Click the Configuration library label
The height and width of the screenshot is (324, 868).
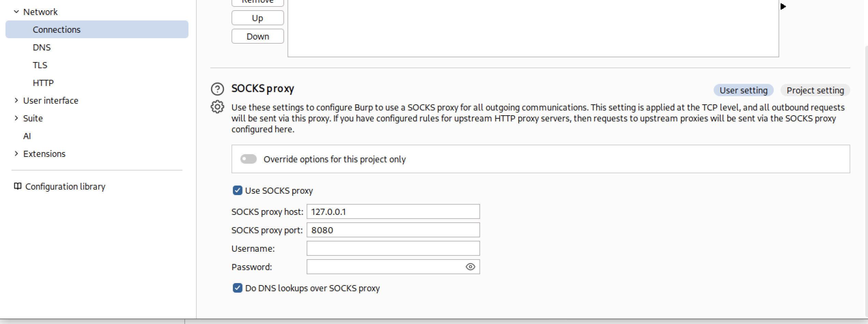65,187
